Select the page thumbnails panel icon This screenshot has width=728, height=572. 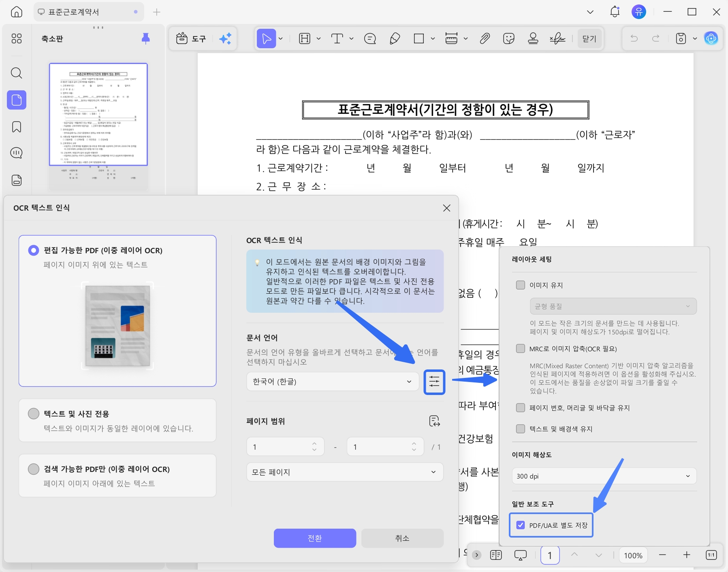coord(17,100)
